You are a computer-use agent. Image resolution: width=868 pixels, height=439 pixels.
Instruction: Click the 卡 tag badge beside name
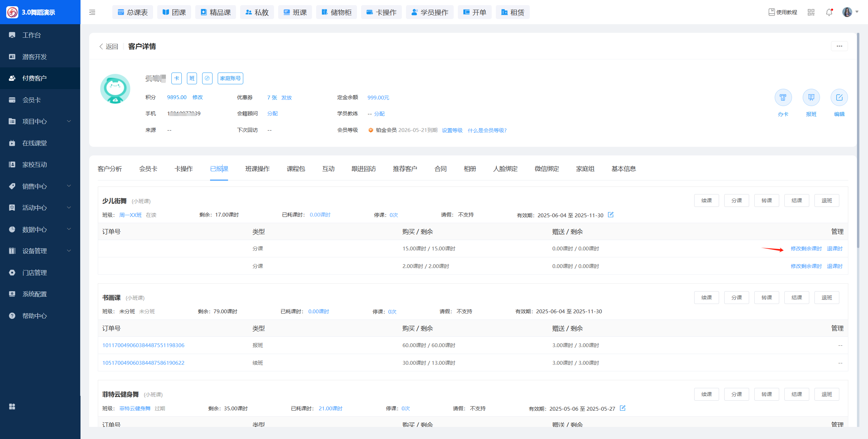tap(177, 78)
